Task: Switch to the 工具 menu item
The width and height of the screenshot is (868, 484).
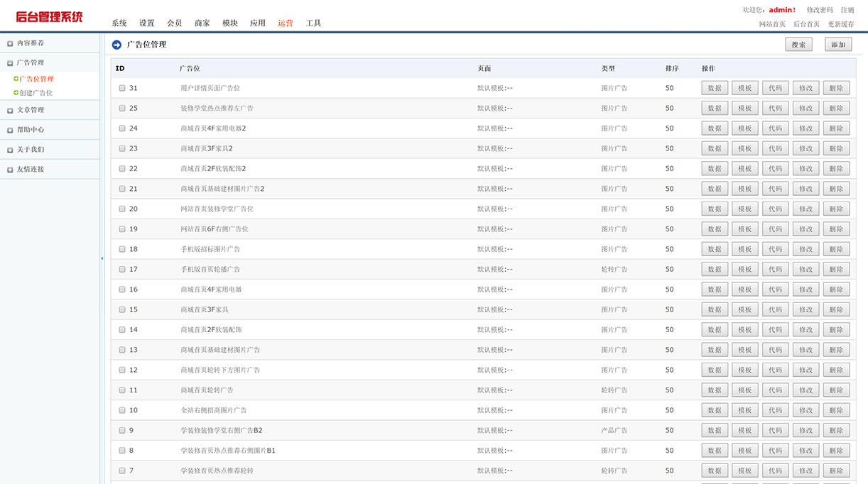Action: pyautogui.click(x=314, y=23)
